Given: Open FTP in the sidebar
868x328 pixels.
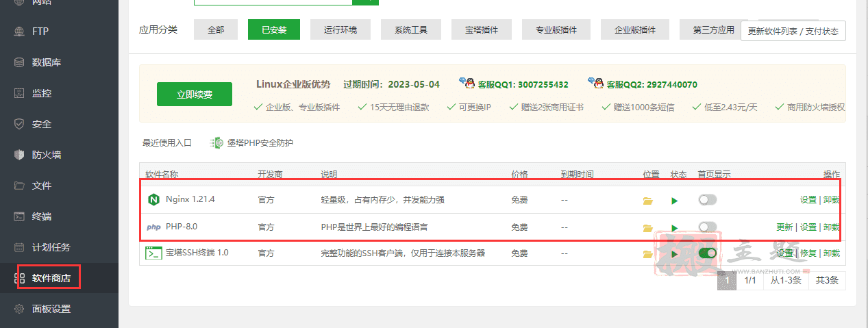Looking at the screenshot, I should pyautogui.click(x=40, y=31).
